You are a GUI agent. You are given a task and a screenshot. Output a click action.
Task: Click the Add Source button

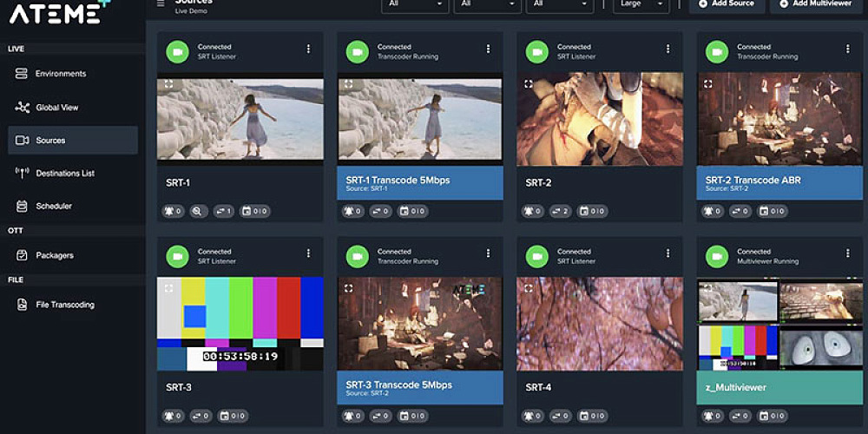click(x=727, y=4)
